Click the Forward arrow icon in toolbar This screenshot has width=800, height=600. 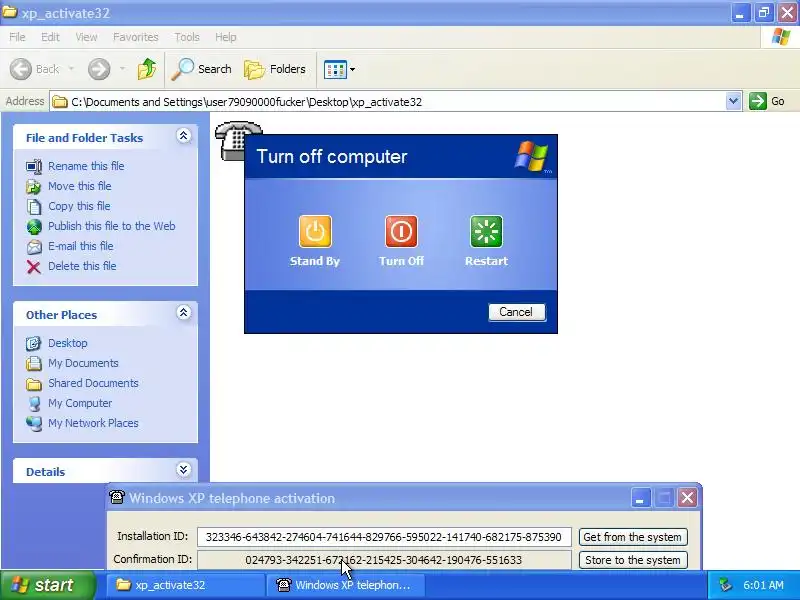coord(99,69)
